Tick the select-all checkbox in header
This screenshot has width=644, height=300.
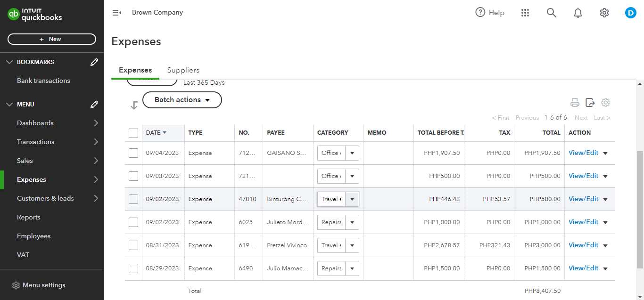133,133
